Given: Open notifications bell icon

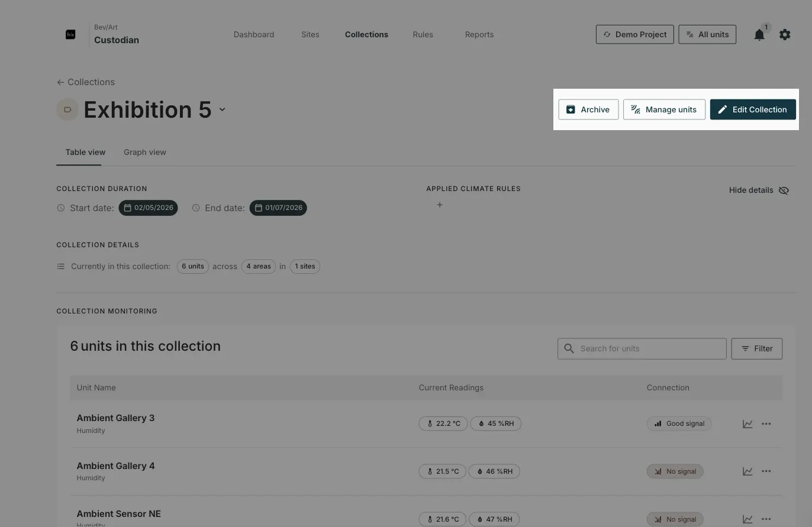Looking at the screenshot, I should pos(759,35).
